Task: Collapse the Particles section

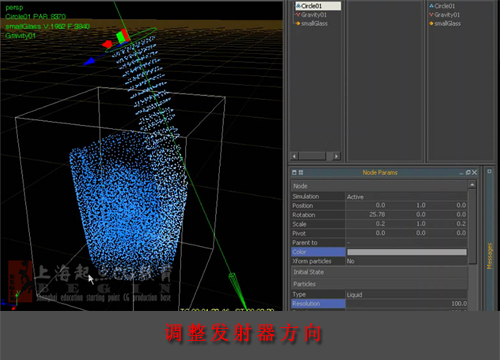Action: (379, 284)
